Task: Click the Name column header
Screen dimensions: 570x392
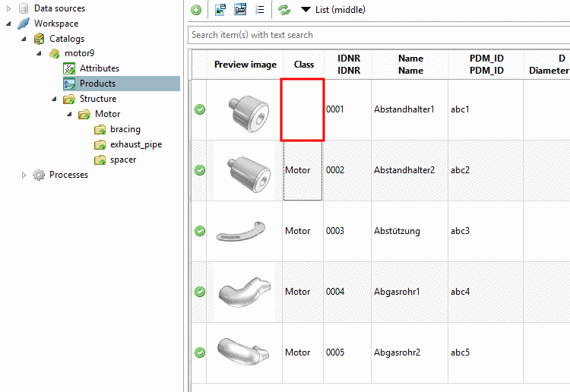Action: (x=410, y=65)
